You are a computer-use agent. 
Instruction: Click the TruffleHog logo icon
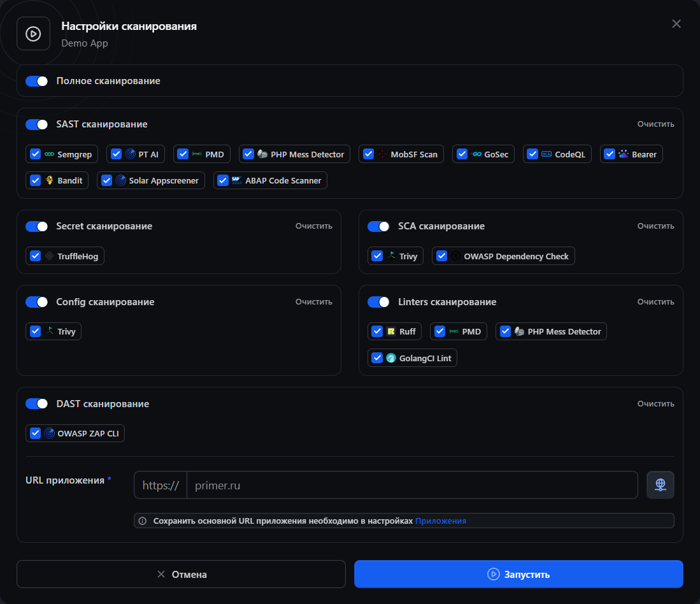(50, 255)
